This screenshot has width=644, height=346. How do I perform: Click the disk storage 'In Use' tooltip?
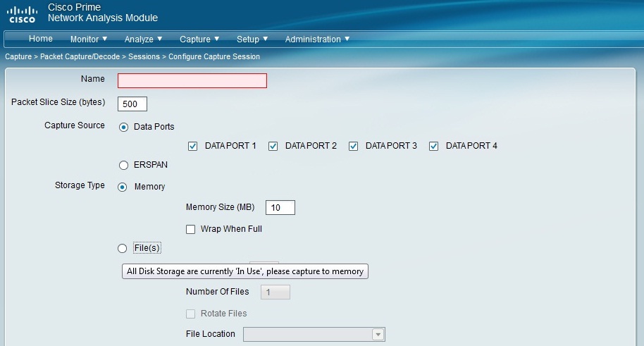(x=245, y=271)
